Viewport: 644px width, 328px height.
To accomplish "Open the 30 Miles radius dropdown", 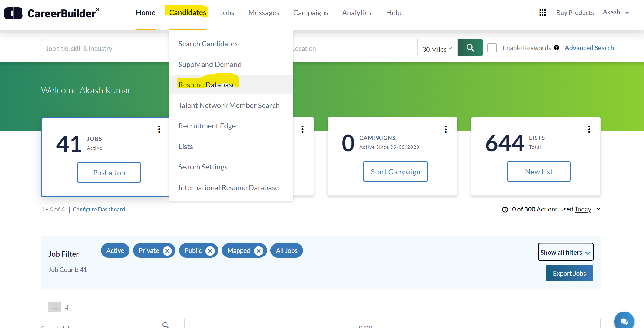I will (437, 49).
